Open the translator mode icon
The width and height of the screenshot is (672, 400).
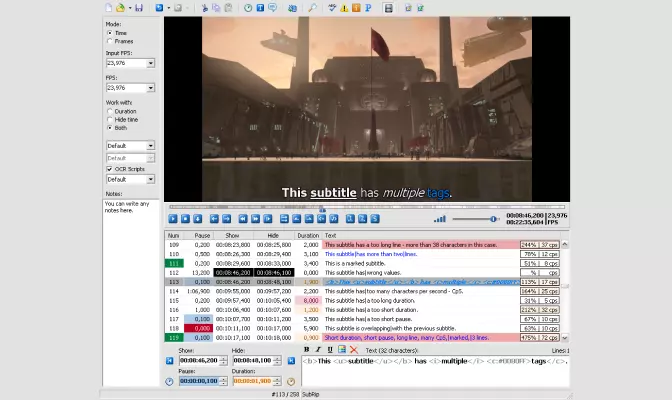pos(292,8)
